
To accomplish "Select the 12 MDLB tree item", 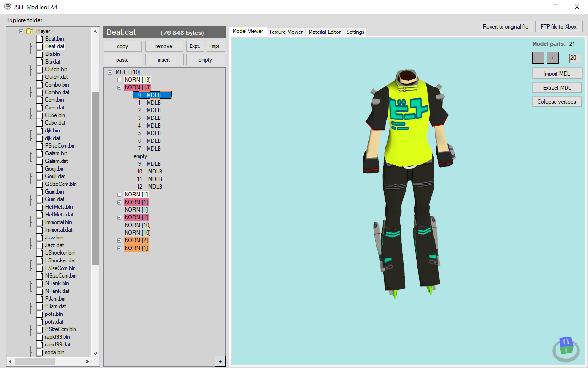I will pyautogui.click(x=150, y=187).
